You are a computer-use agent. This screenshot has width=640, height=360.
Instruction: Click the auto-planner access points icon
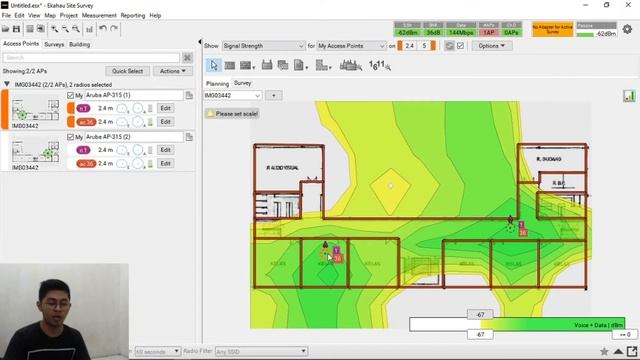(351, 65)
